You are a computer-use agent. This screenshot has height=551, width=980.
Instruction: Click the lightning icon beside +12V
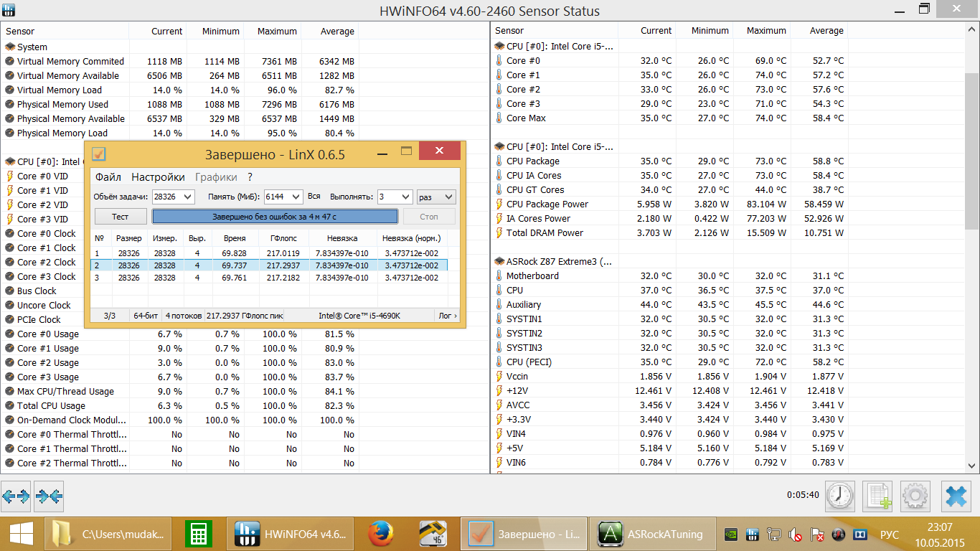click(x=499, y=391)
